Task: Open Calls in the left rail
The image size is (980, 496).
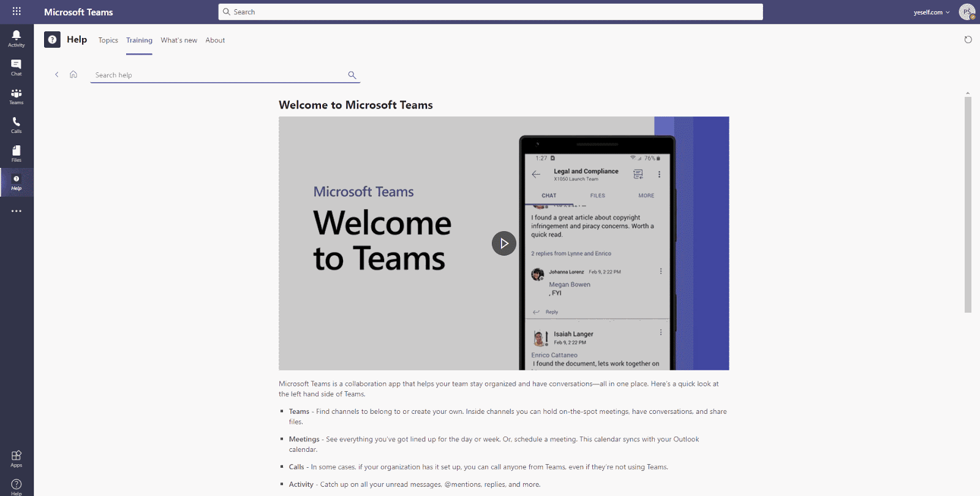Action: coord(17,125)
